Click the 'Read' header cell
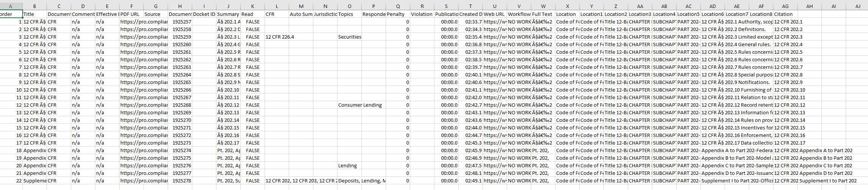Screen dimensions: 868x190 (252, 14)
